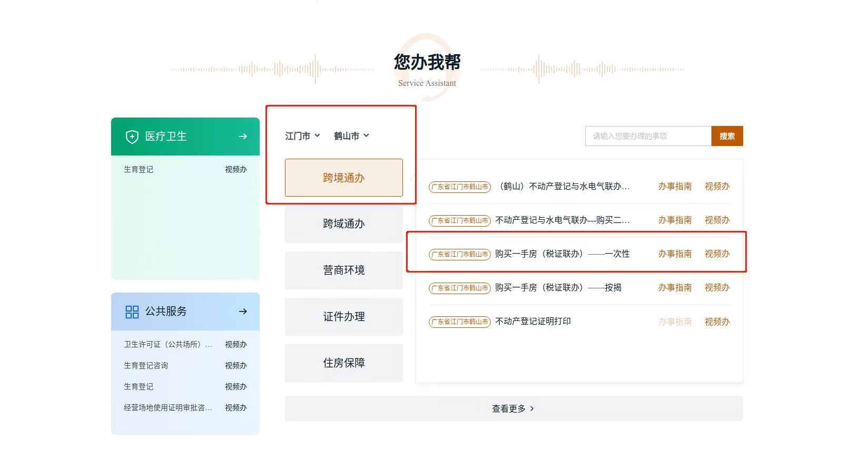Select the 证件办理 tab

pos(344,317)
